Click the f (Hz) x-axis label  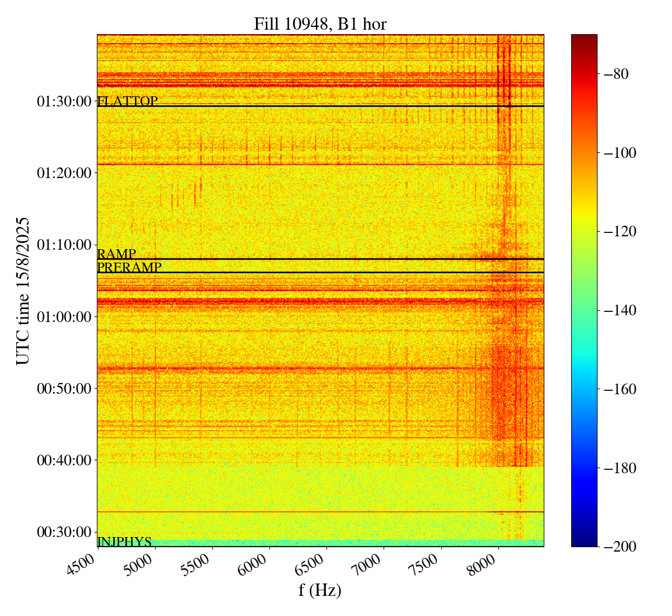[320, 590]
